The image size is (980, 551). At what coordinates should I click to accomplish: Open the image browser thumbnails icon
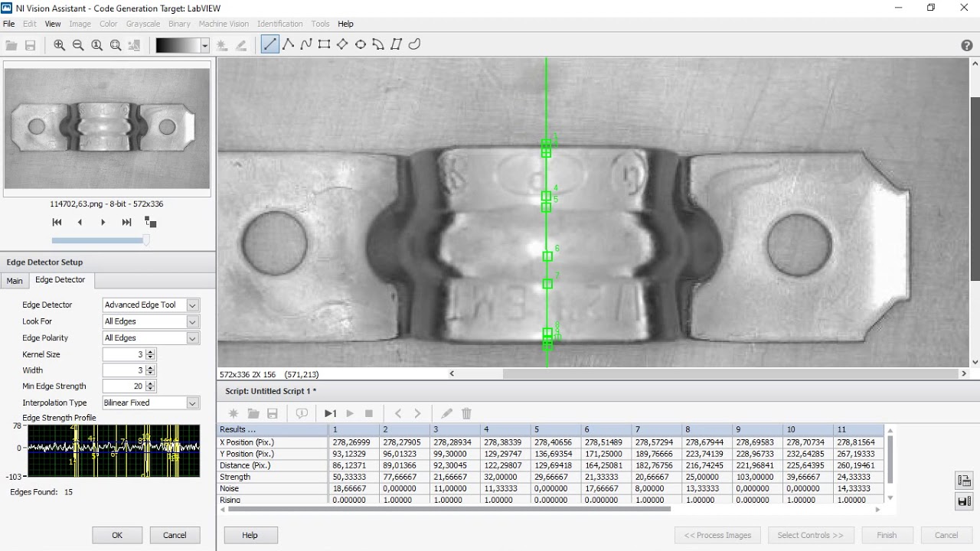click(x=150, y=223)
